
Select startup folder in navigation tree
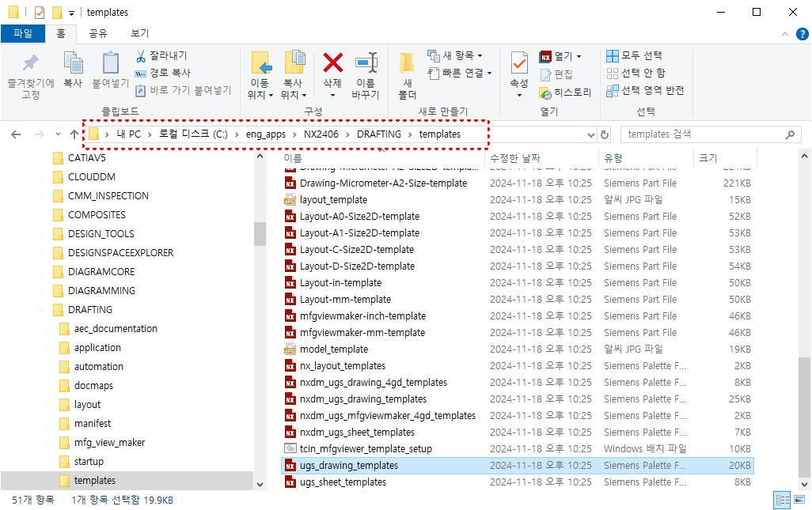(x=89, y=462)
